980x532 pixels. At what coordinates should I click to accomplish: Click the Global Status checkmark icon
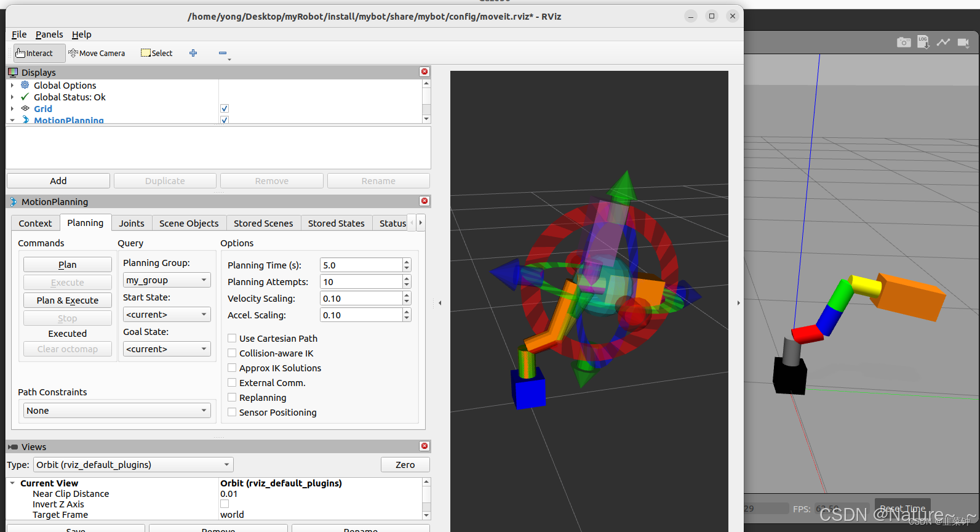(25, 97)
